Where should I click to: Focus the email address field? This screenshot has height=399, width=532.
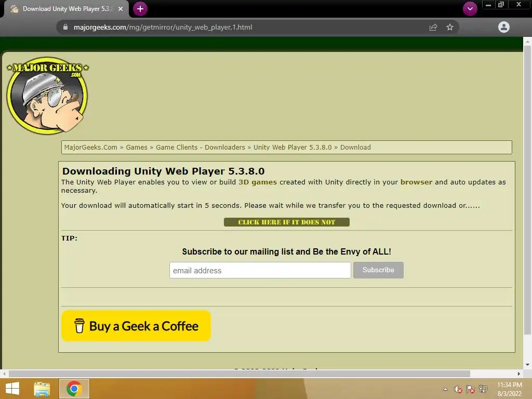pyautogui.click(x=260, y=270)
